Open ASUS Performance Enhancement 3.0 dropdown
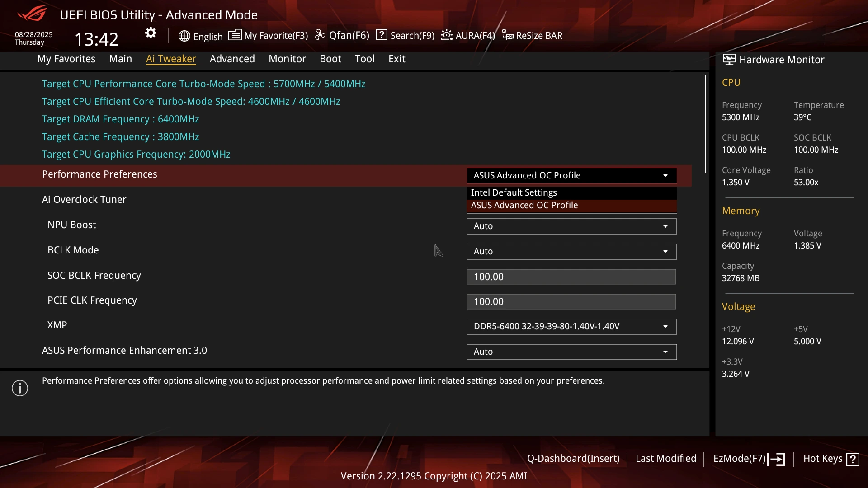Screen dimensions: 868x488 pos(571,352)
